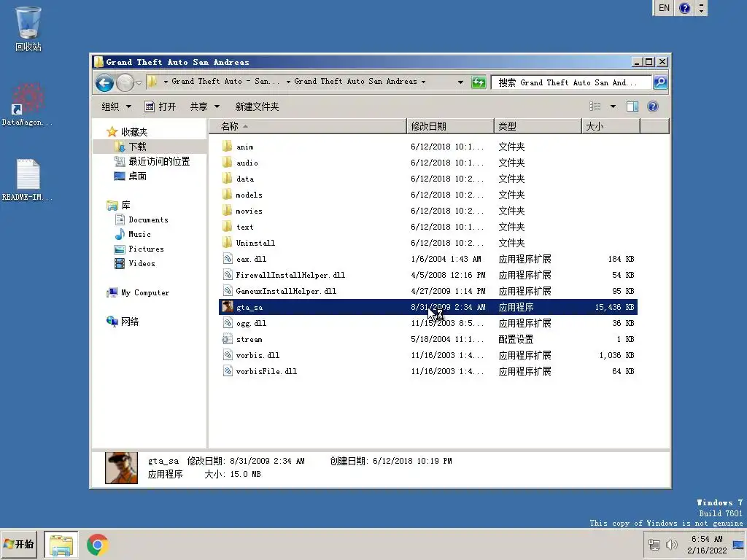Open the Recycle Bin desktop icon
This screenshot has height=560, width=747.
(28, 28)
